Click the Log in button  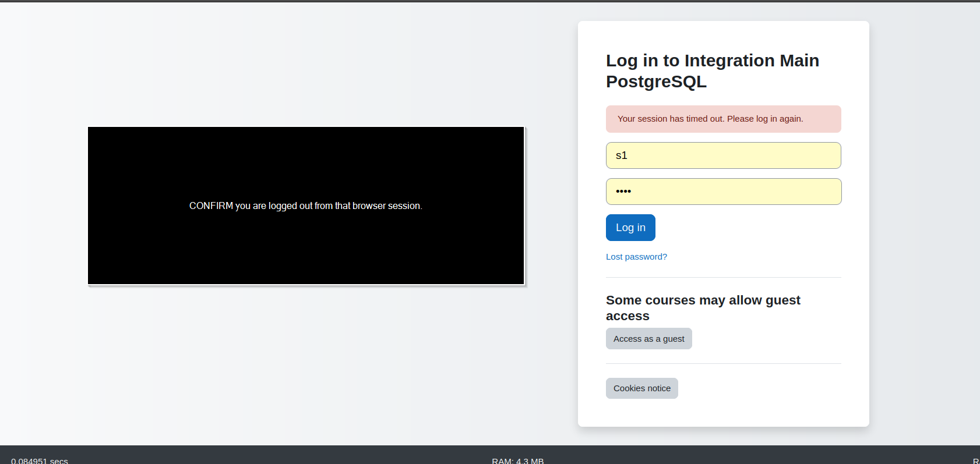630,228
